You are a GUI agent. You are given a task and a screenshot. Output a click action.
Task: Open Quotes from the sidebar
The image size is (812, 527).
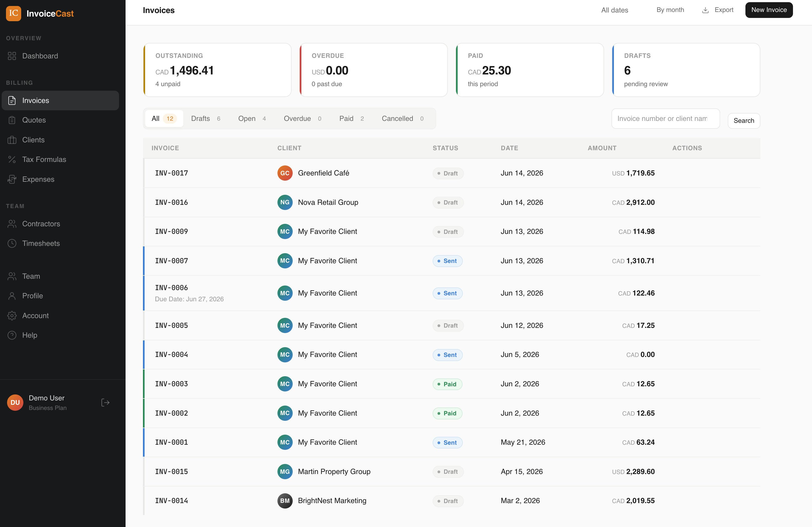60,120
